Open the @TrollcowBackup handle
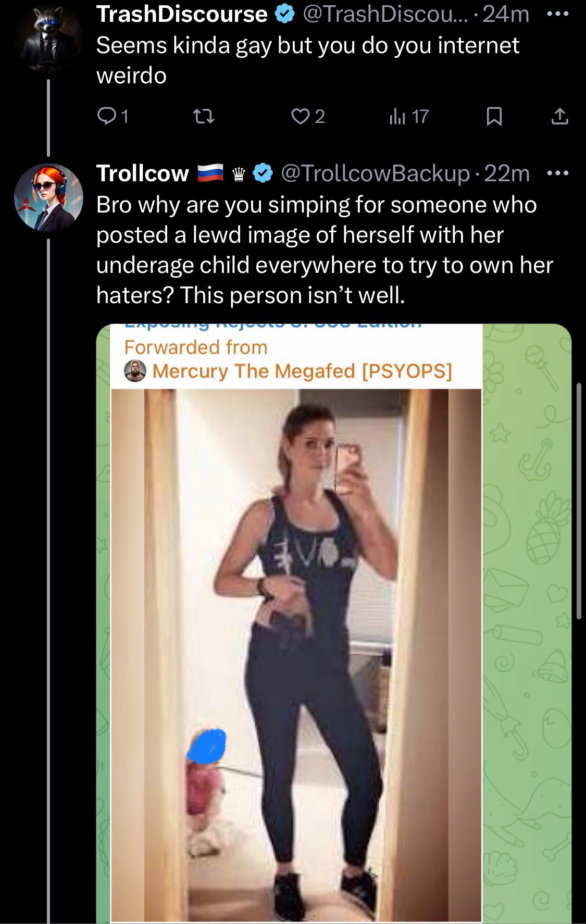The width and height of the screenshot is (586, 924). coord(375,173)
